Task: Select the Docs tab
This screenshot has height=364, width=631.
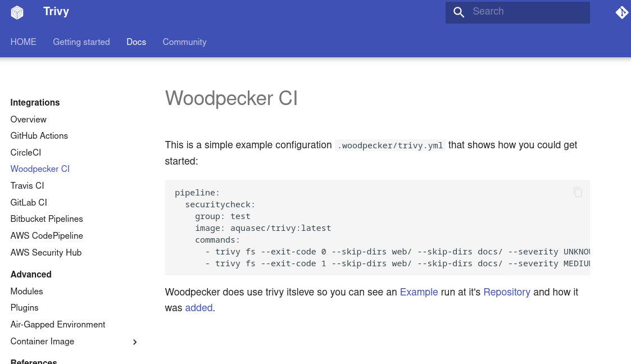Action: 136,42
